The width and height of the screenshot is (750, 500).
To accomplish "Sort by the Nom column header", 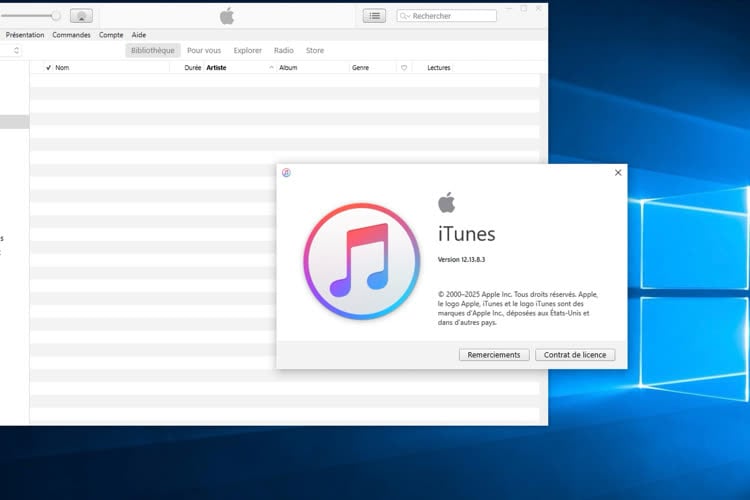I will [x=62, y=68].
